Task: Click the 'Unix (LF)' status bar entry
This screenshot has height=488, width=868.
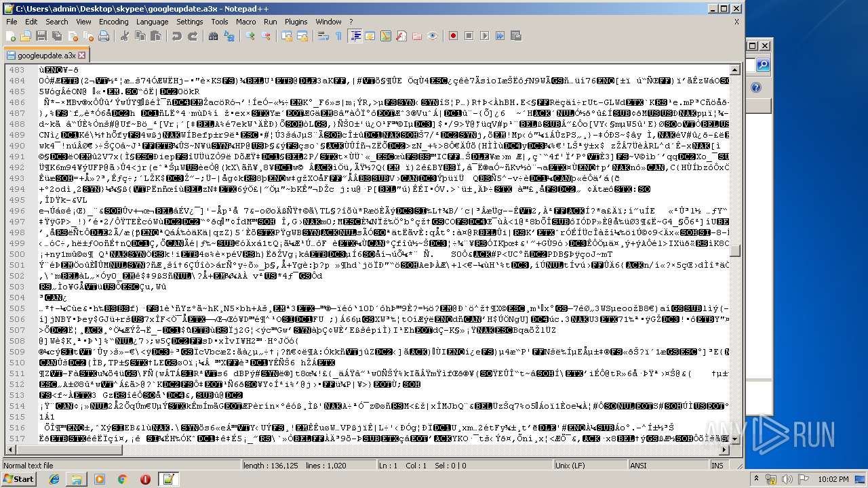Action: 591,466
